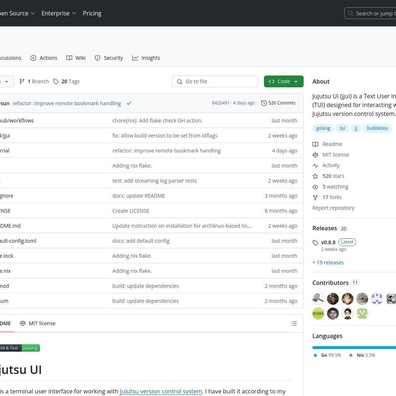Expand the Enterprise menu
Image resolution: width=396 pixels, height=396 pixels.
pos(59,13)
